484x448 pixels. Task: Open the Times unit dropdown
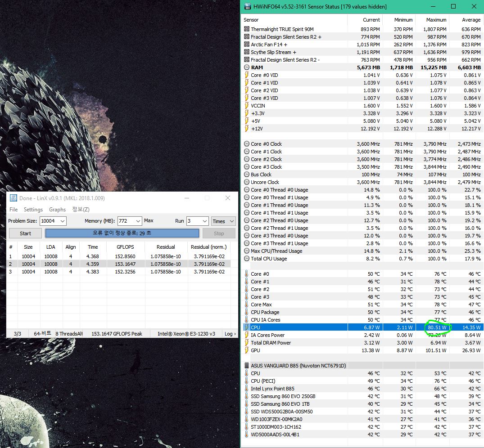point(232,221)
